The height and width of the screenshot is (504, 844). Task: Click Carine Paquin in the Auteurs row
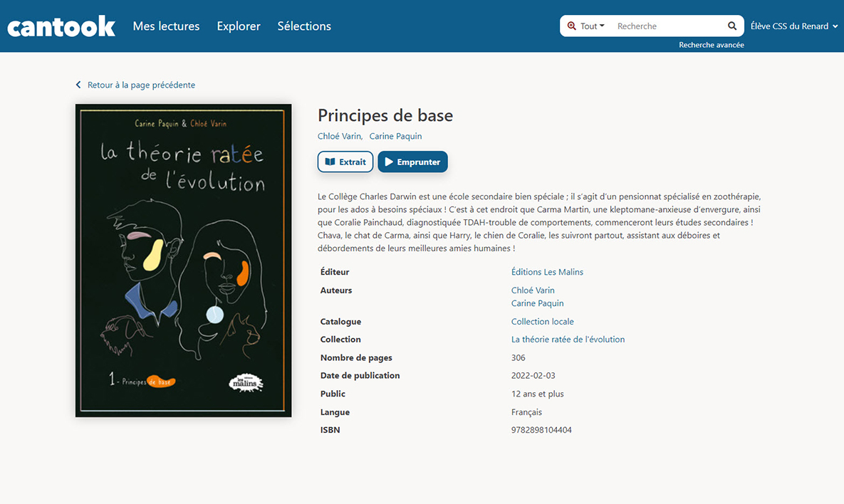coord(538,303)
